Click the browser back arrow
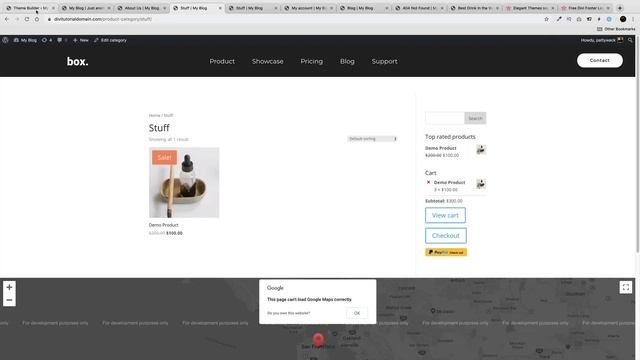The image size is (640, 360). [x=7, y=19]
